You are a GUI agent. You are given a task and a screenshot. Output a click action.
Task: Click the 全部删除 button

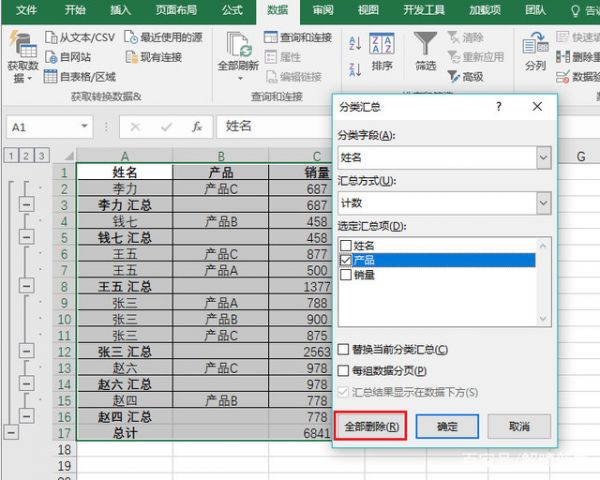click(x=371, y=426)
